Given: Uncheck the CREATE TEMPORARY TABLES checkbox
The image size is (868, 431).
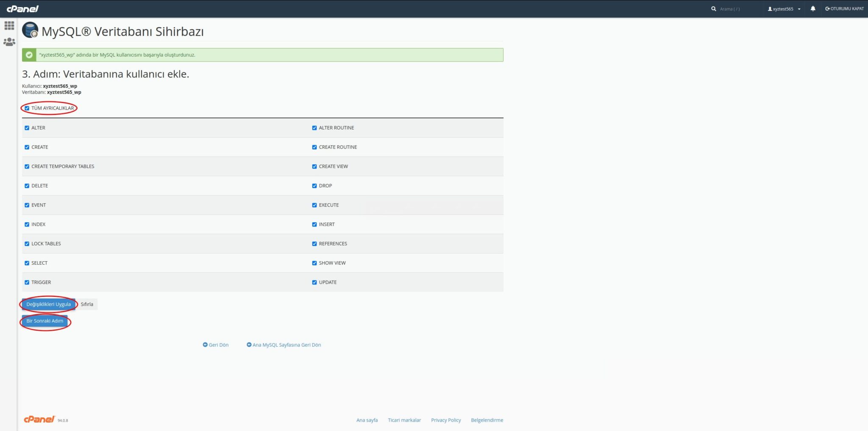Looking at the screenshot, I should tap(27, 166).
